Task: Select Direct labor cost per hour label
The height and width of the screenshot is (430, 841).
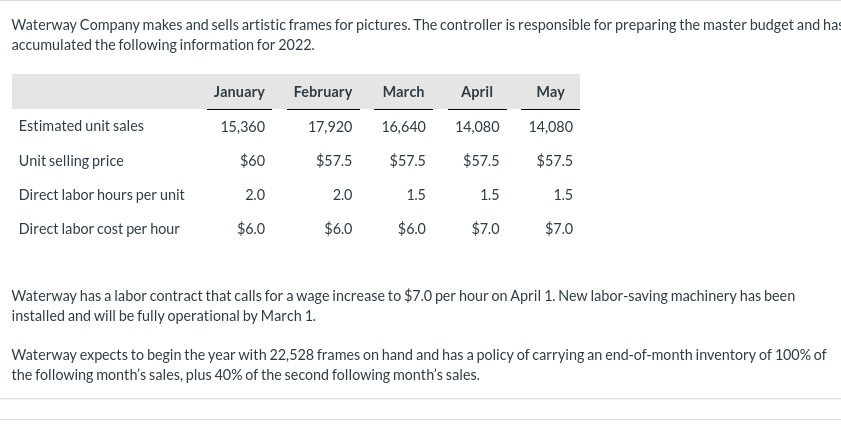Action: click(99, 229)
